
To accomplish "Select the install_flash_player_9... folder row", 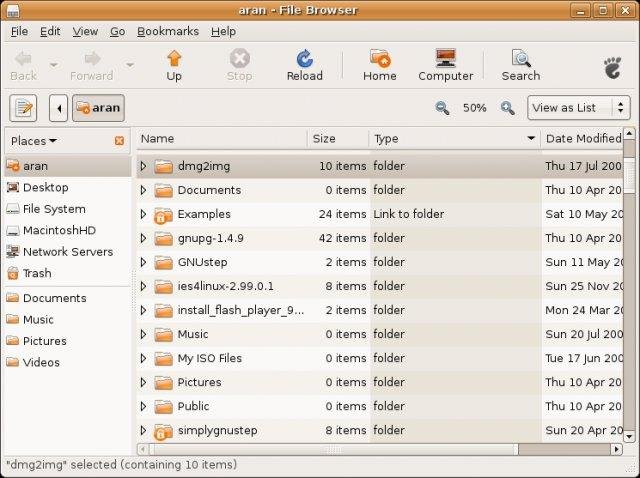I will click(x=380, y=311).
